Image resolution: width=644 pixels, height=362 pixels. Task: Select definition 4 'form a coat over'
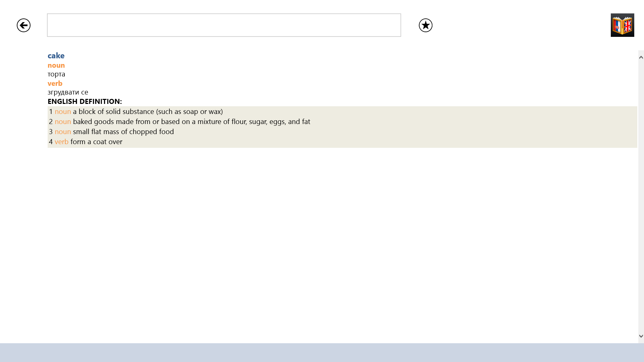(96, 141)
